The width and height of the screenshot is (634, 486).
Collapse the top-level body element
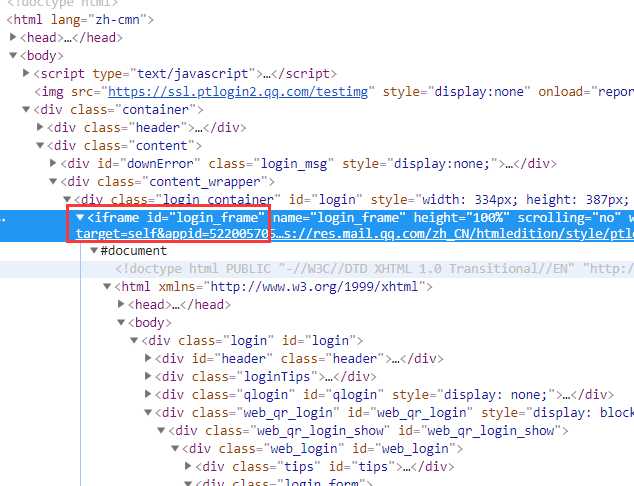tap(13, 55)
